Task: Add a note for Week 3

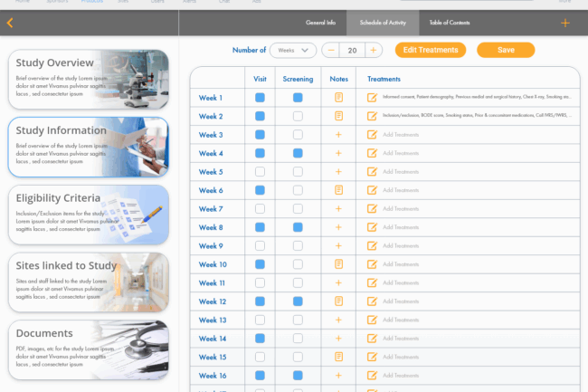Action: tap(339, 135)
